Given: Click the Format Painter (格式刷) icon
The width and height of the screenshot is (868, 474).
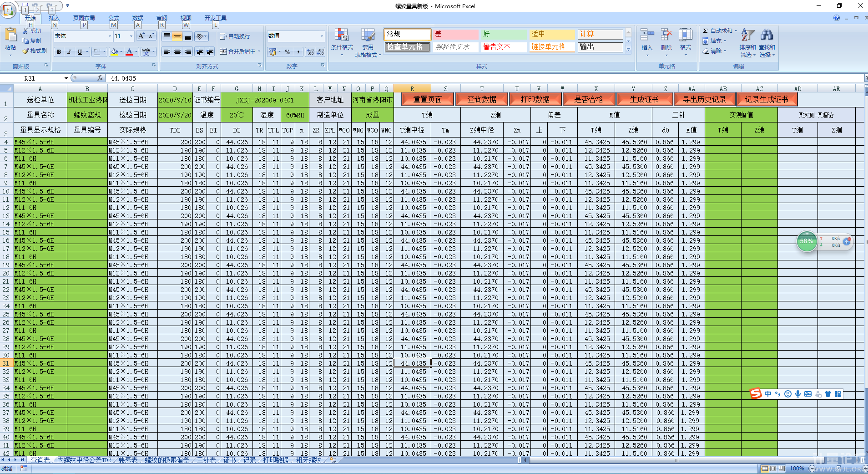Looking at the screenshot, I should 35,51.
